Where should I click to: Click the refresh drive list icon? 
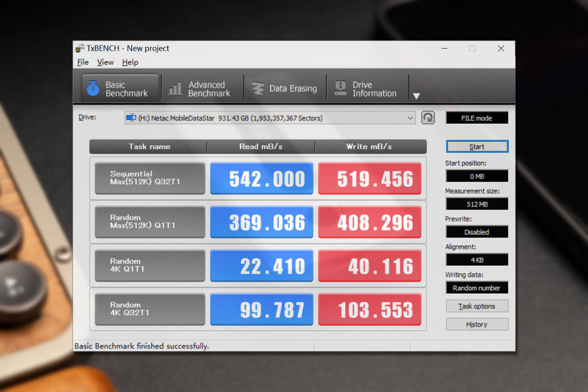[428, 118]
